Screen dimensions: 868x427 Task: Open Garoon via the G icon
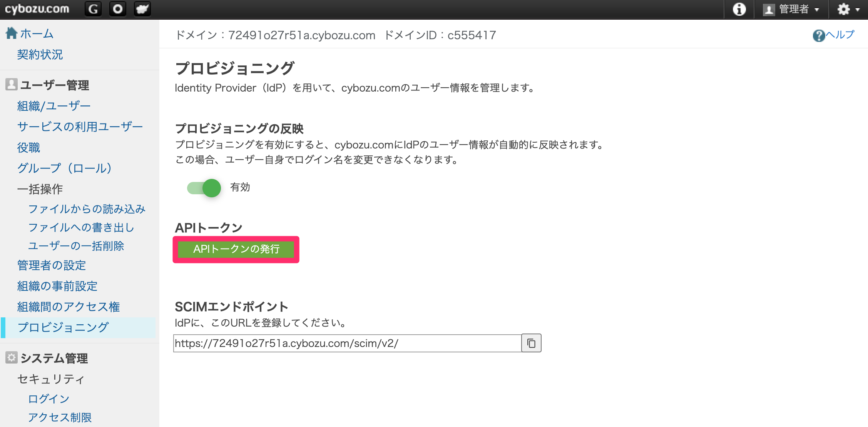93,9
